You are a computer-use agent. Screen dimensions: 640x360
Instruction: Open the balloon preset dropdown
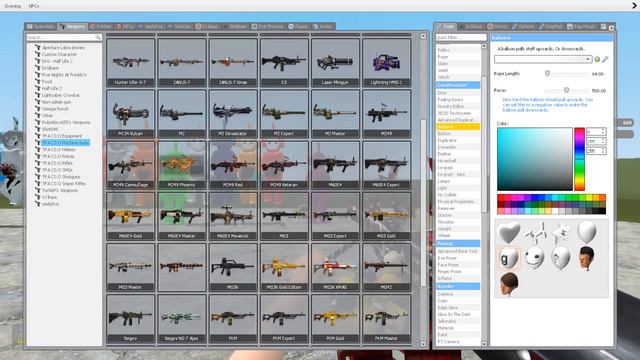click(543, 60)
